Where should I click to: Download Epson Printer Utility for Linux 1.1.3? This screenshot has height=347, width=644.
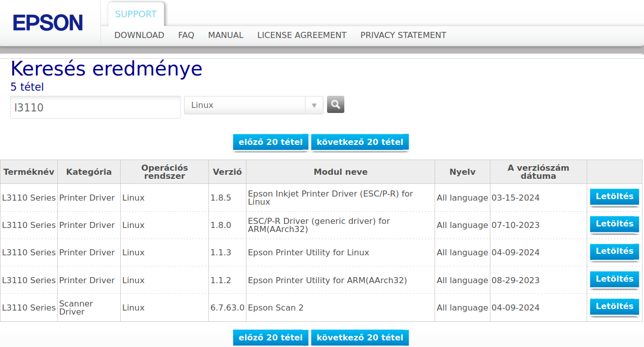coord(615,252)
